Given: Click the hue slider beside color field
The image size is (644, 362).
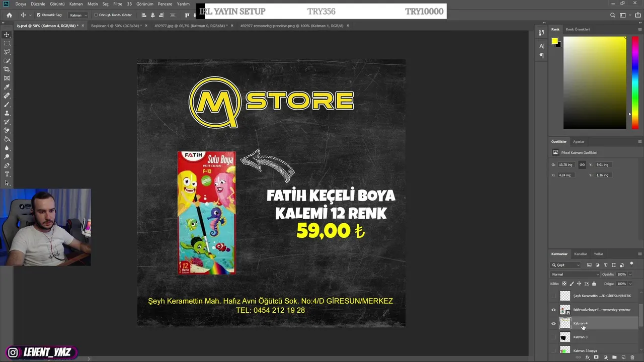Looking at the screenshot, I should click(635, 82).
